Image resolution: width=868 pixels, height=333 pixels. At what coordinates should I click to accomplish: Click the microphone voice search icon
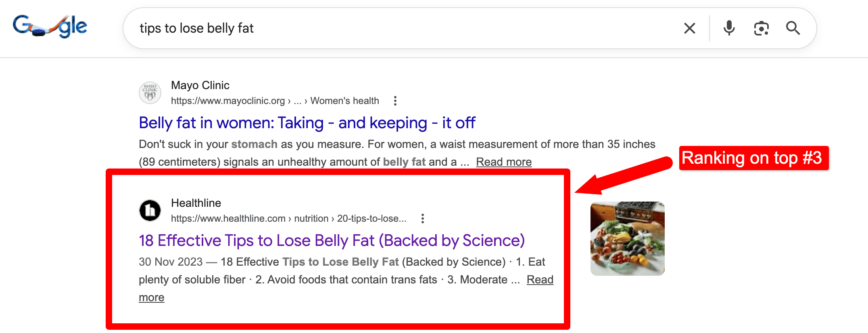(x=729, y=28)
